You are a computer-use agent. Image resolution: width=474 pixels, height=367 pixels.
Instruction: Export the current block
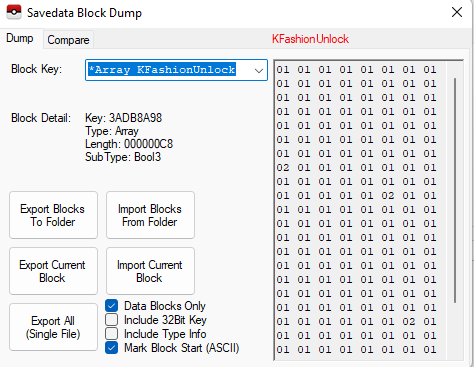[53, 271]
